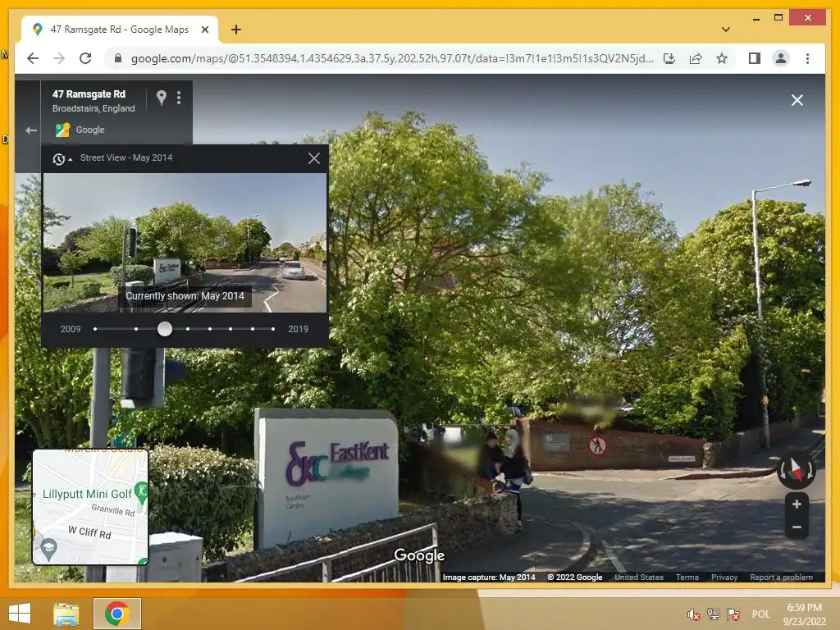Open the Terms link
Image resolution: width=840 pixels, height=630 pixels.
687,577
